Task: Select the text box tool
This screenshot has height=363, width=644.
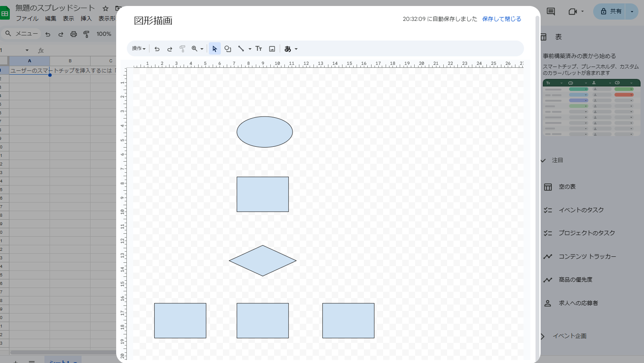Action: coord(259,49)
